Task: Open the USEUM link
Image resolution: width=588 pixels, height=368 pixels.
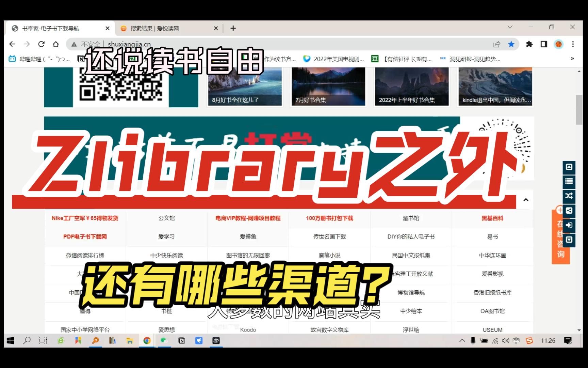Action: (492, 330)
